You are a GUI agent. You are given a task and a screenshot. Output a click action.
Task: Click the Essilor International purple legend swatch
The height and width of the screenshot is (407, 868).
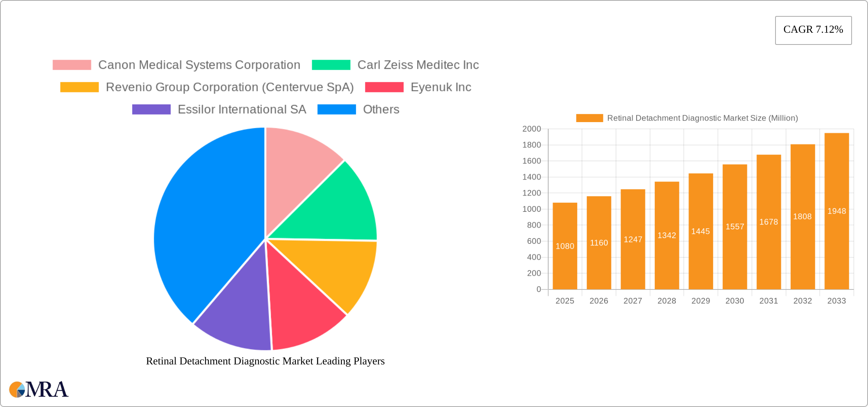click(x=152, y=110)
